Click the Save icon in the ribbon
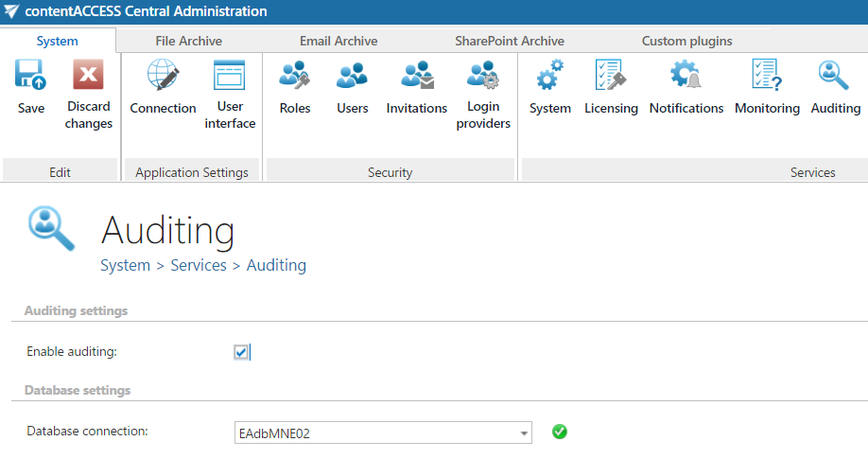 click(30, 75)
